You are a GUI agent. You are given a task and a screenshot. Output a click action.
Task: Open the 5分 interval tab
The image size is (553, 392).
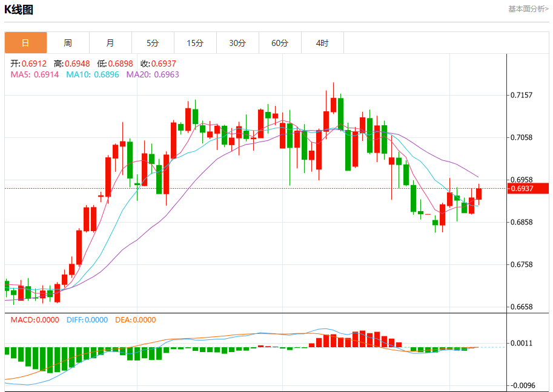click(x=153, y=43)
